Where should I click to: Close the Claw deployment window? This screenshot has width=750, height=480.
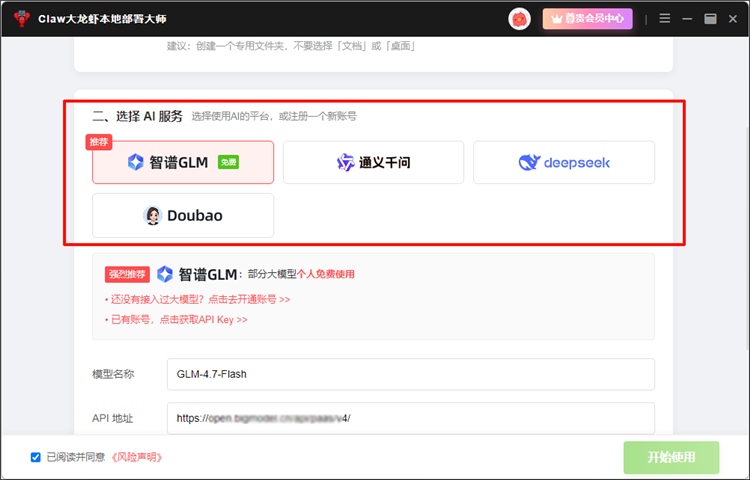(732, 18)
